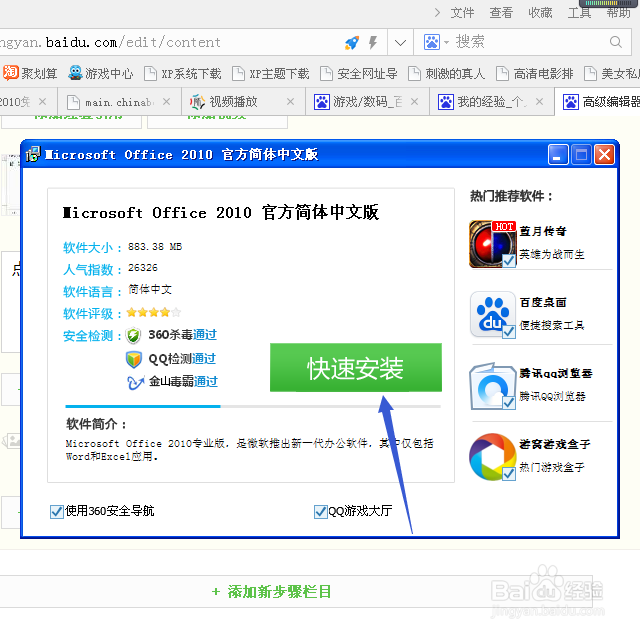Click the 英雄为战而生 description text

tap(551, 255)
